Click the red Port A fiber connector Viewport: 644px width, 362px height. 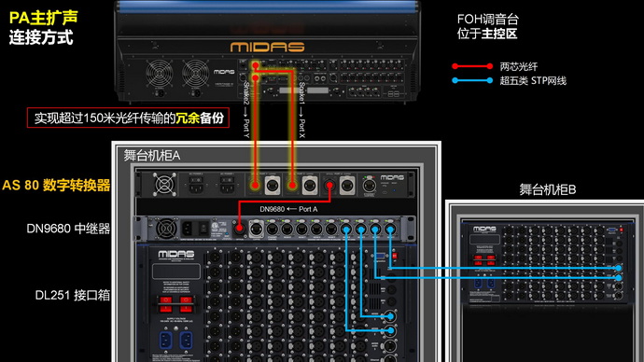pyautogui.click(x=329, y=186)
